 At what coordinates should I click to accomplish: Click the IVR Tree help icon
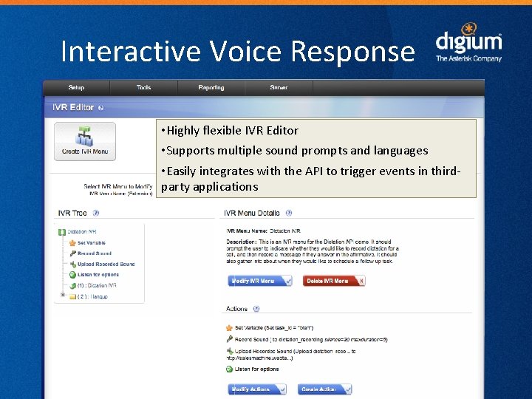[96, 213]
